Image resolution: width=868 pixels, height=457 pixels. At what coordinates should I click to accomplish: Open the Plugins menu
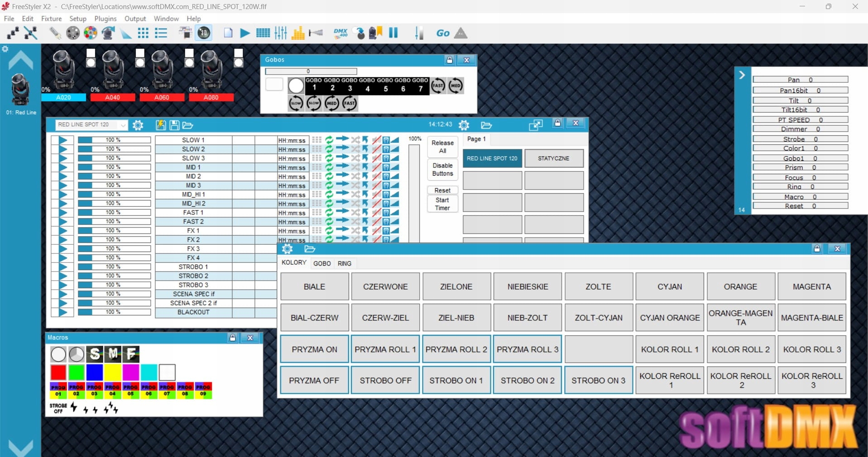(106, 19)
